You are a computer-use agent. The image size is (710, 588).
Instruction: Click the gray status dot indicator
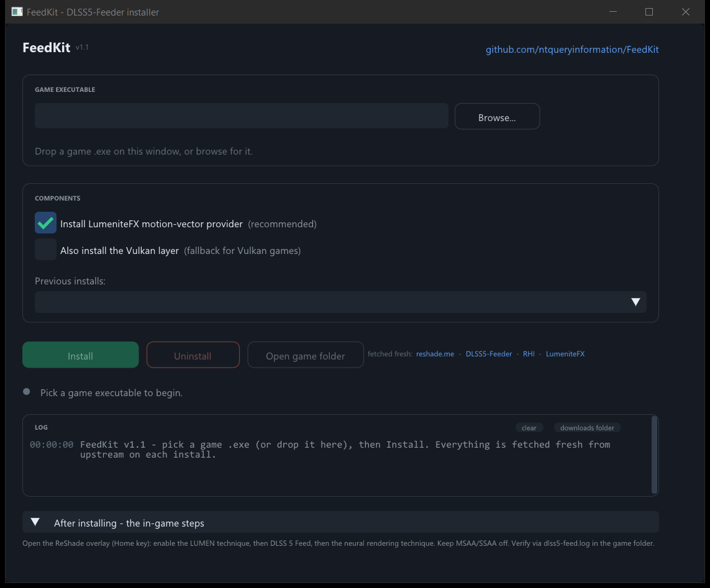27,392
